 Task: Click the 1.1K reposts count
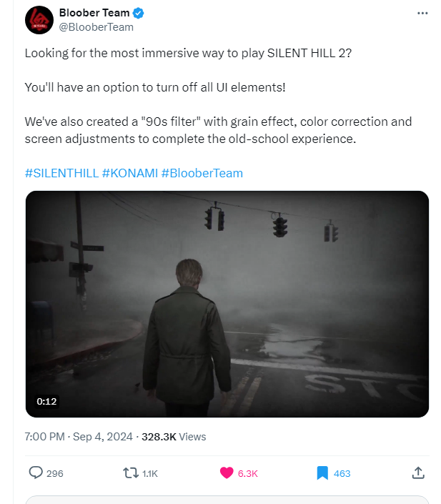click(x=150, y=473)
